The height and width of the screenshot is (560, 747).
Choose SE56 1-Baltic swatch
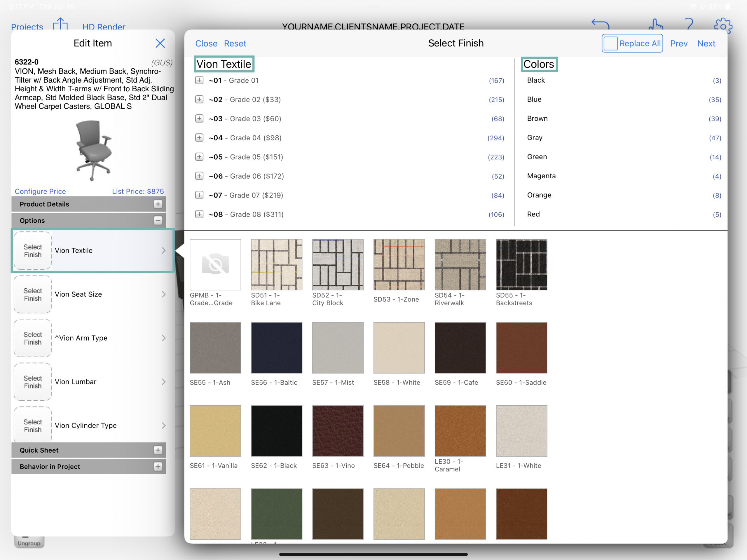tap(277, 348)
